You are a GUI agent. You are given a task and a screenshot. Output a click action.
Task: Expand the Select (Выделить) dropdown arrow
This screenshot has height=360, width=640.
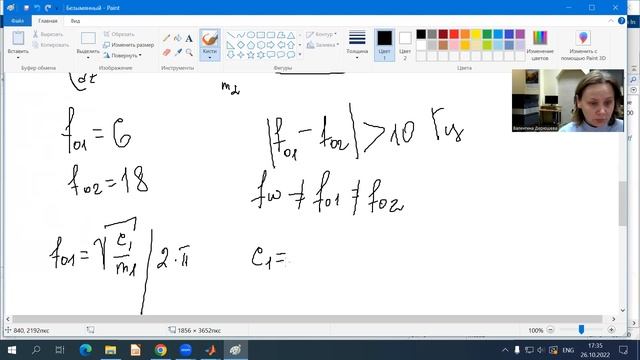pyautogui.click(x=88, y=58)
